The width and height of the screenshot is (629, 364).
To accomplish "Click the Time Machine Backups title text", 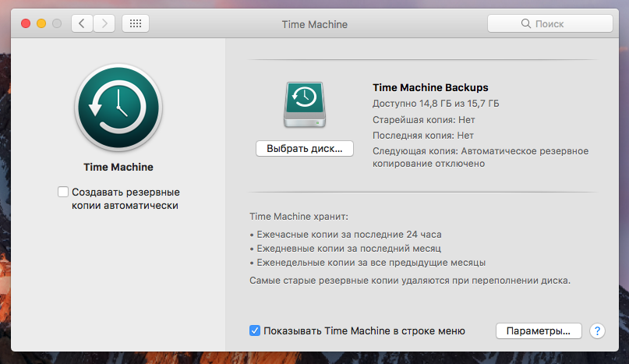I will click(x=430, y=87).
